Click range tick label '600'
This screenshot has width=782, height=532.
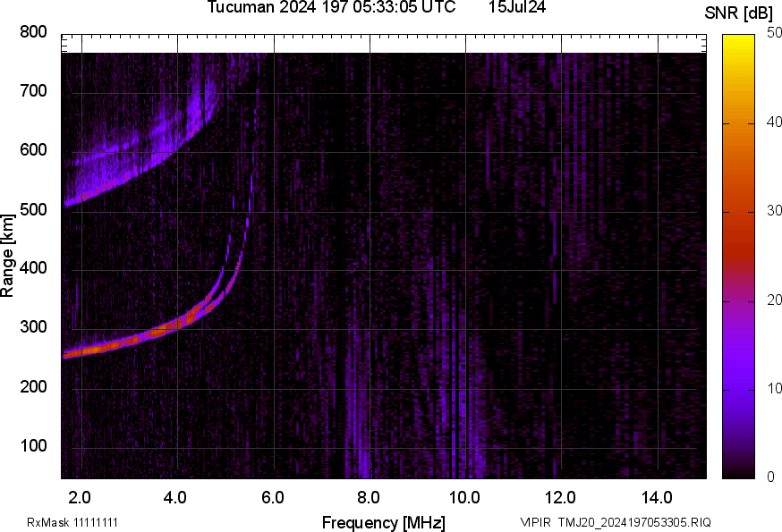[33, 150]
